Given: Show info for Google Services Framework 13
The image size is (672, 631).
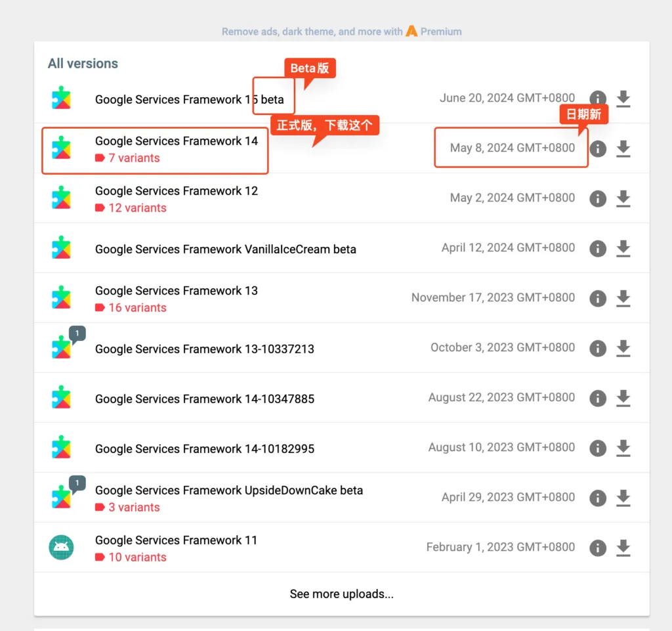Looking at the screenshot, I should tap(597, 298).
